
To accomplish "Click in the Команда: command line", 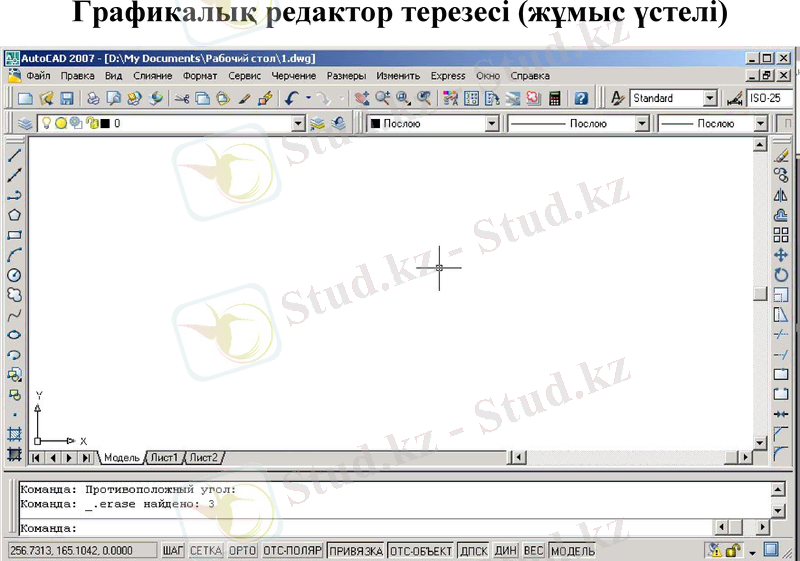I will click(365, 528).
